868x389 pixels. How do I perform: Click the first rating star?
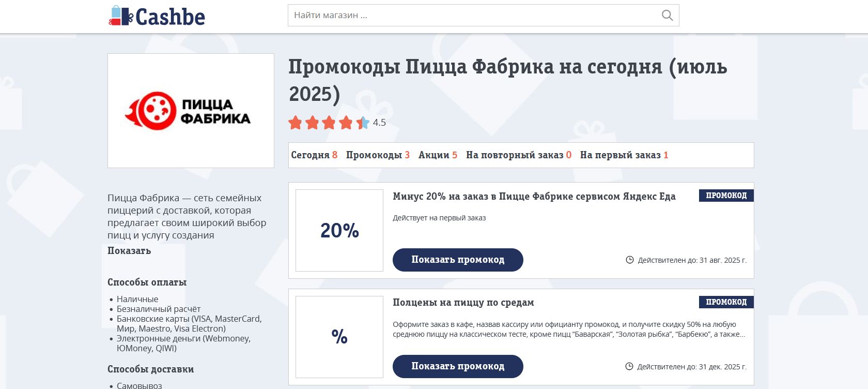tap(296, 123)
